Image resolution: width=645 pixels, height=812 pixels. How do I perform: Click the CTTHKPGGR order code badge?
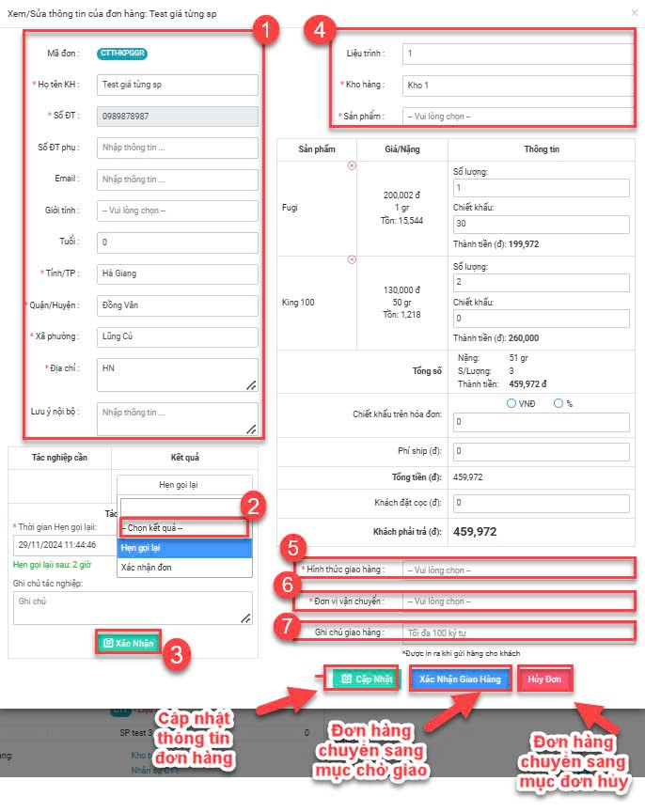[x=122, y=54]
